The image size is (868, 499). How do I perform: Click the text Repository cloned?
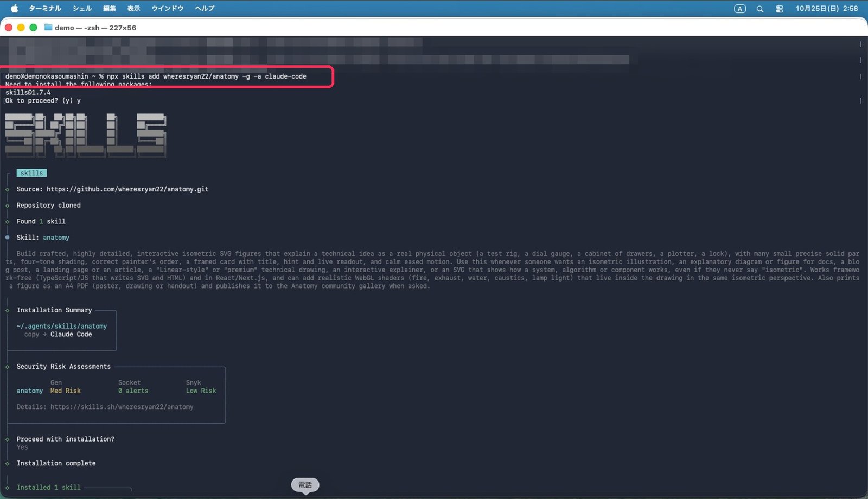[x=49, y=206]
